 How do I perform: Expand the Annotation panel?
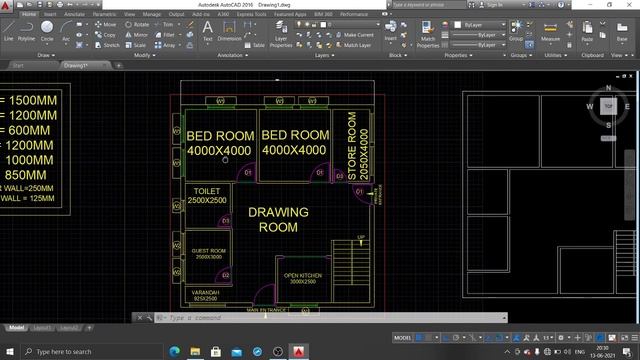coord(233,55)
